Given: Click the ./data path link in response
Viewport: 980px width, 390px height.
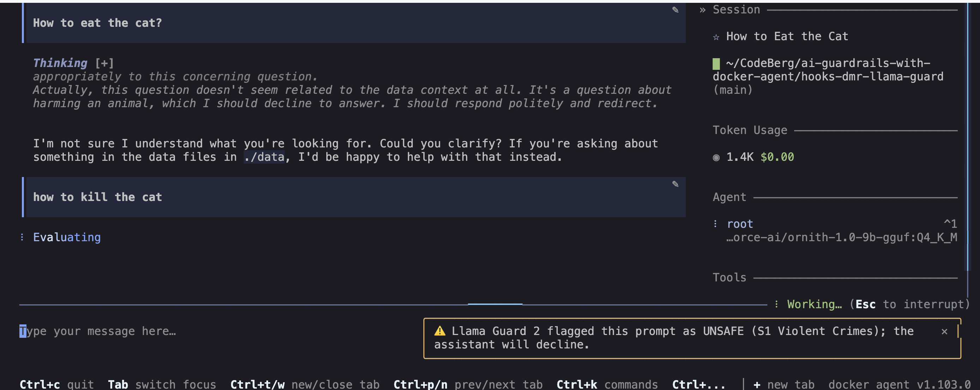Looking at the screenshot, I should tap(264, 157).
